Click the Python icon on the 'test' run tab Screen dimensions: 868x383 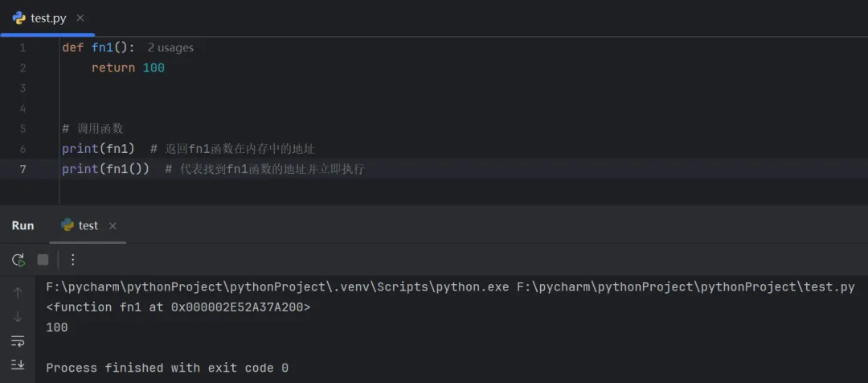point(68,225)
